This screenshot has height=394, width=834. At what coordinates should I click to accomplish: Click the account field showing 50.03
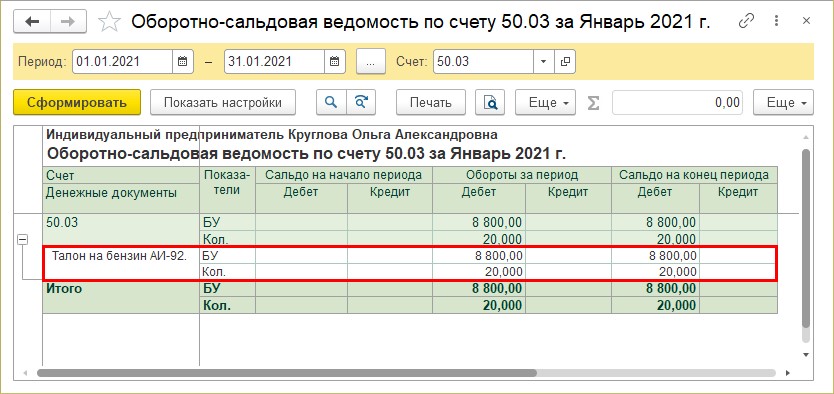pos(483,62)
